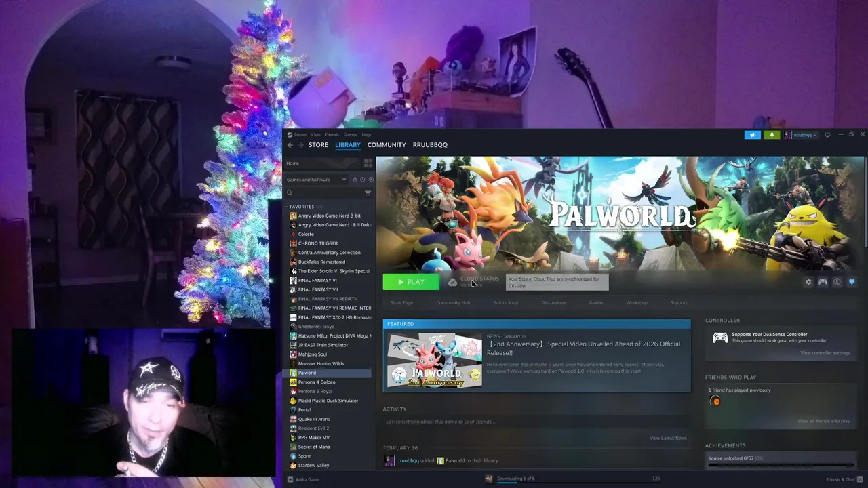Open Friends & Chat at bottom right
This screenshot has width=868, height=488.
[x=843, y=479]
